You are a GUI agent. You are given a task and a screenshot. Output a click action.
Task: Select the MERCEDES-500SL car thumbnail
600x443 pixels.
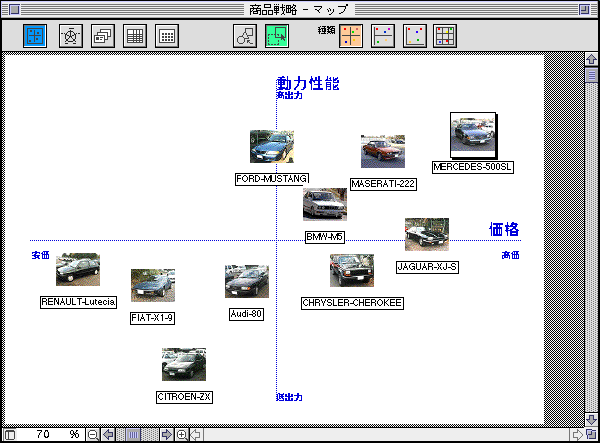coord(473,135)
